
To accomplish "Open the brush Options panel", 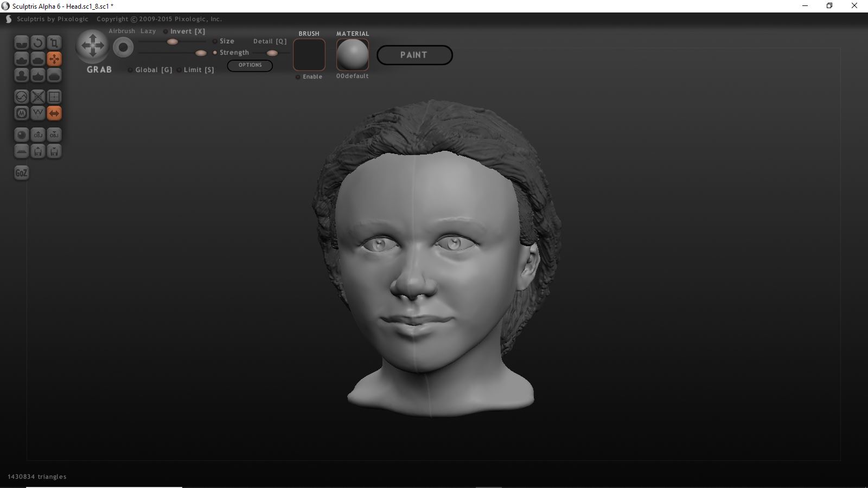I will pos(250,65).
